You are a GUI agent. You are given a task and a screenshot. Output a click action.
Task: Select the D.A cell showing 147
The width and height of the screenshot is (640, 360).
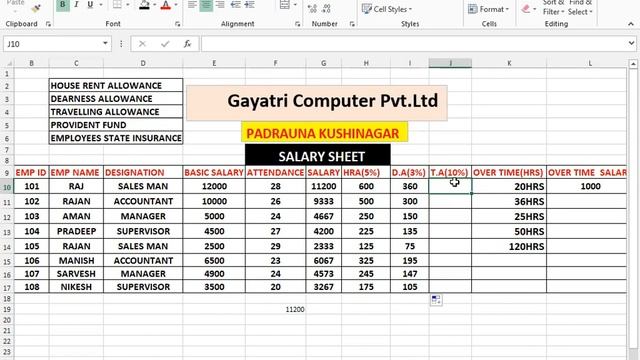410,273
